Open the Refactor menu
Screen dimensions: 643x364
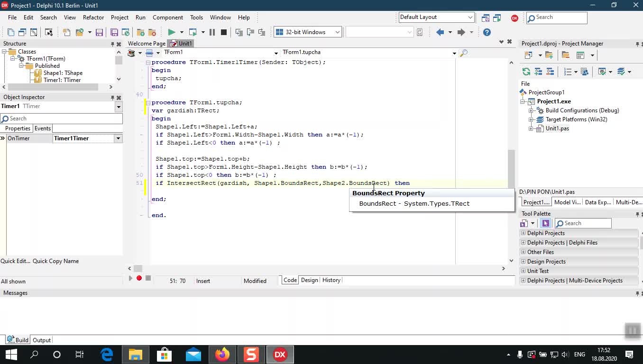[x=93, y=18]
